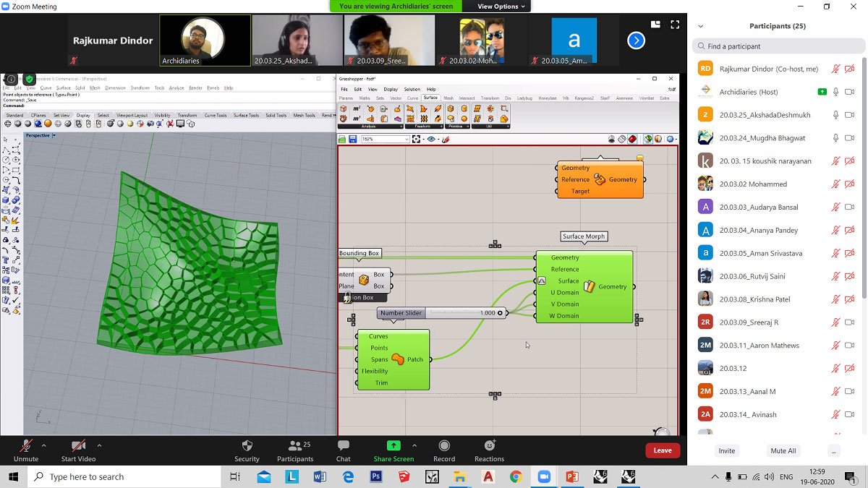Screen dimensions: 868x488
Task: Open Grasshopper's Solution menu
Action: coord(412,89)
